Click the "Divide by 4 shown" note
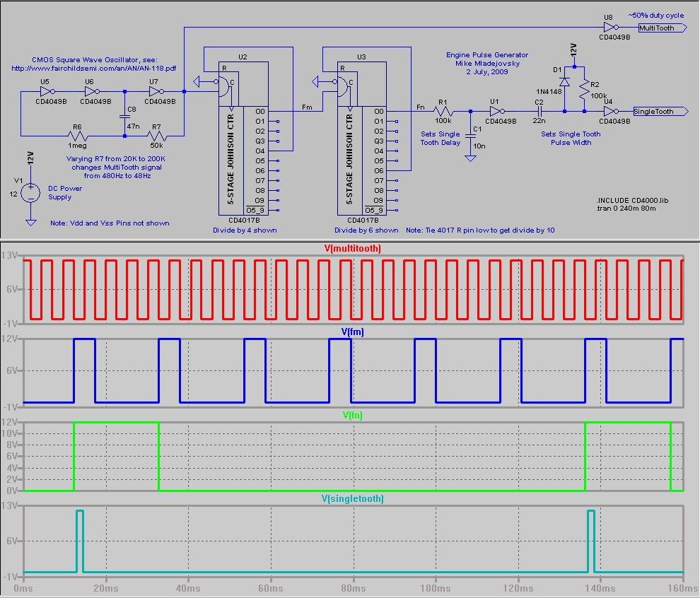This screenshot has width=700, height=598. pos(245,230)
